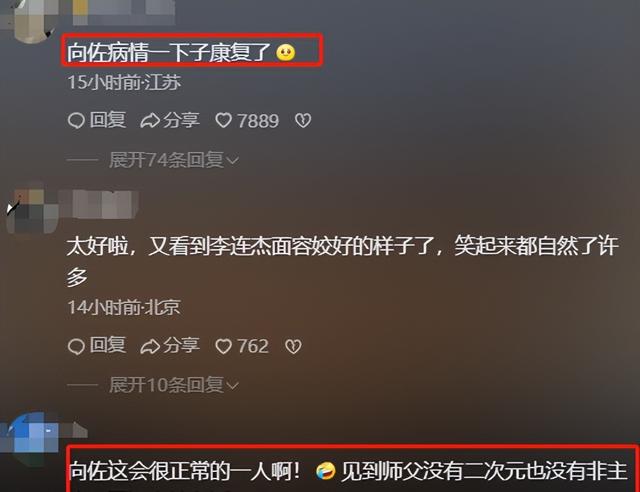Tap broken heart on Beijing comment
This screenshot has width=640, height=492.
click(293, 347)
